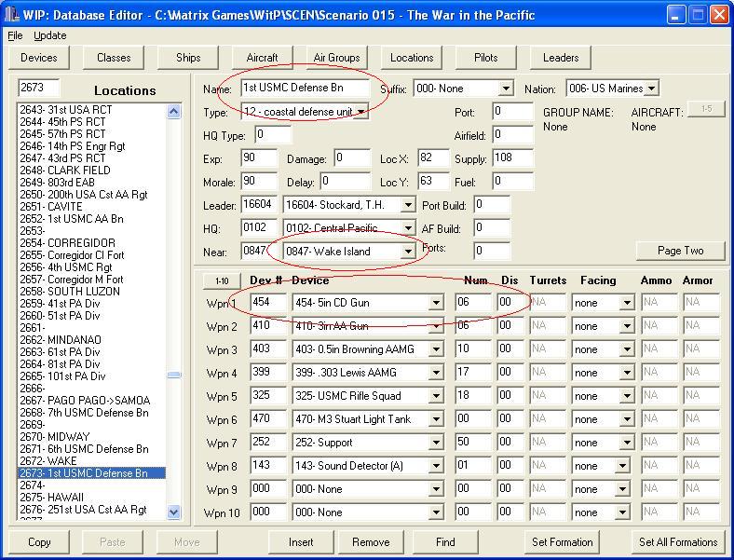This screenshot has width=734, height=560.
Task: Open Wpn 5 USMC Rifle Squad dropdown
Action: (436, 396)
